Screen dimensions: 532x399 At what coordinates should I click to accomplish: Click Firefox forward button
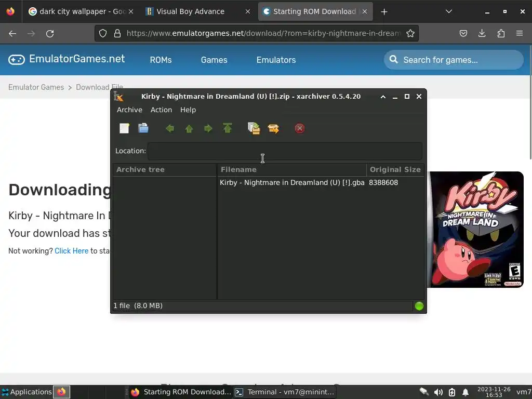point(31,33)
